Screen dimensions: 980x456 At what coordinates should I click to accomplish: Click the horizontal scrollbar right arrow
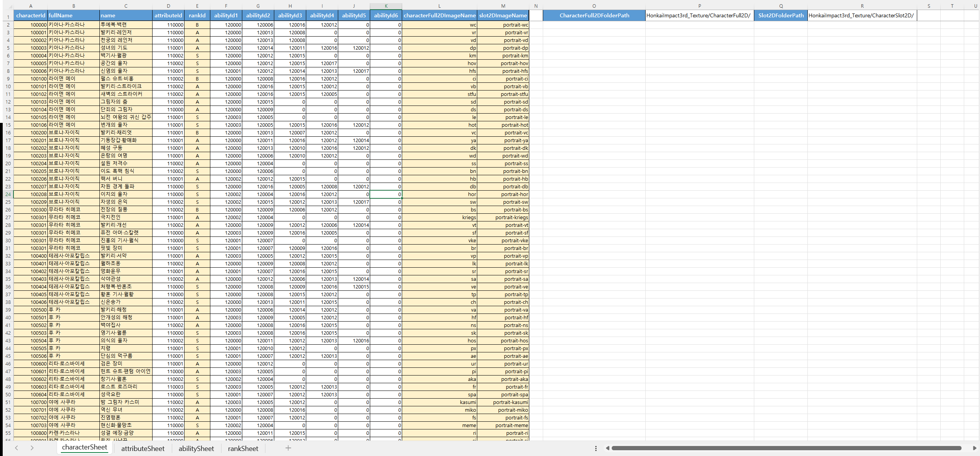pos(975,448)
